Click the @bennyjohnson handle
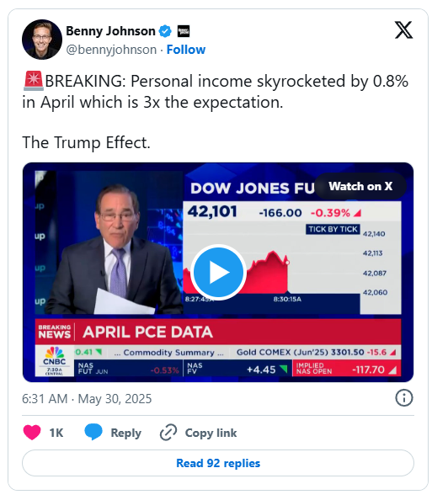 (x=111, y=50)
